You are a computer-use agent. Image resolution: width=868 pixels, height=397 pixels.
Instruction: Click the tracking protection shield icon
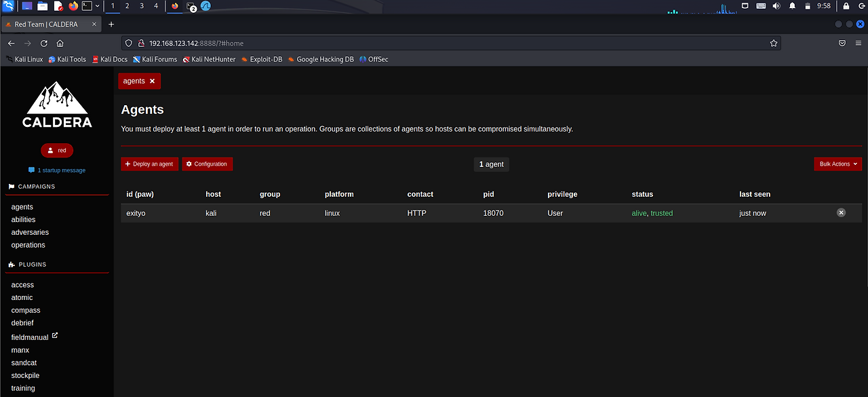coord(128,43)
